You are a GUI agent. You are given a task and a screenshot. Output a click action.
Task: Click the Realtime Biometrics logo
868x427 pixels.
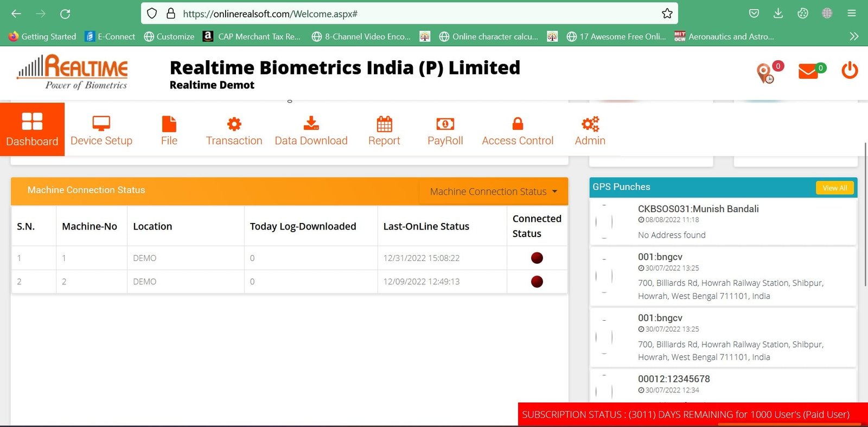[73, 72]
